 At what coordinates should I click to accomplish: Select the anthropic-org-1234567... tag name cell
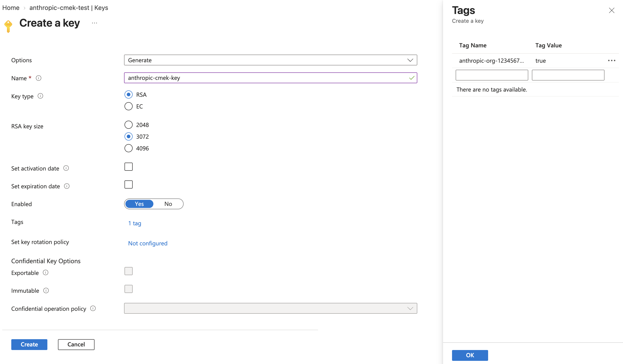coord(491,60)
